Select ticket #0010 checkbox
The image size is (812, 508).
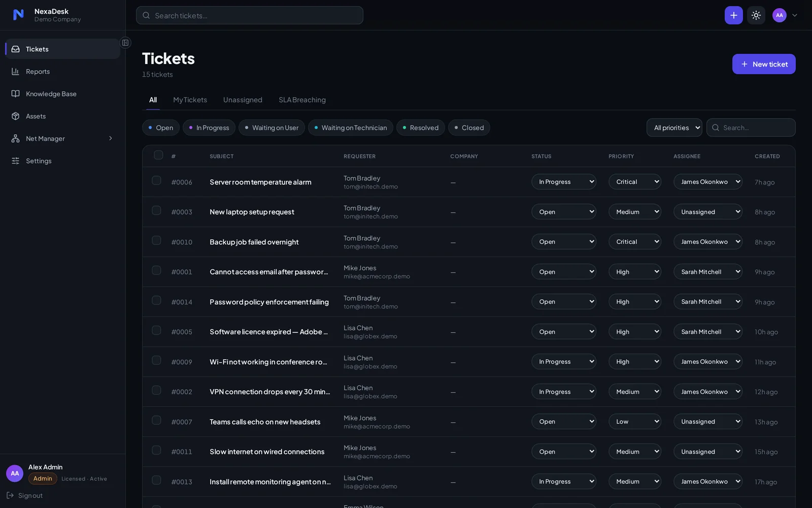(156, 240)
